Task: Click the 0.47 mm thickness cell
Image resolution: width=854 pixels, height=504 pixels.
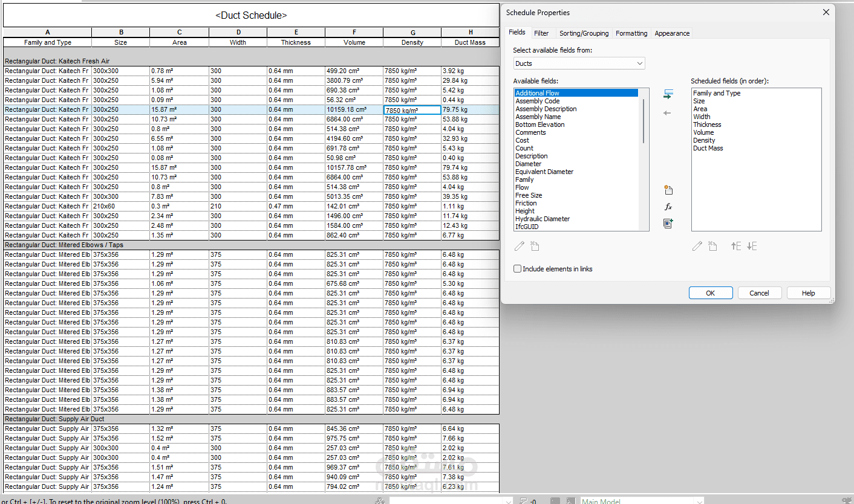Action: [296, 206]
